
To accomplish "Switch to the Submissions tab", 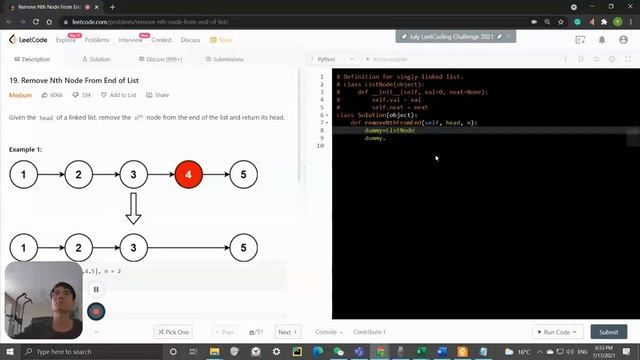I will tap(224, 59).
